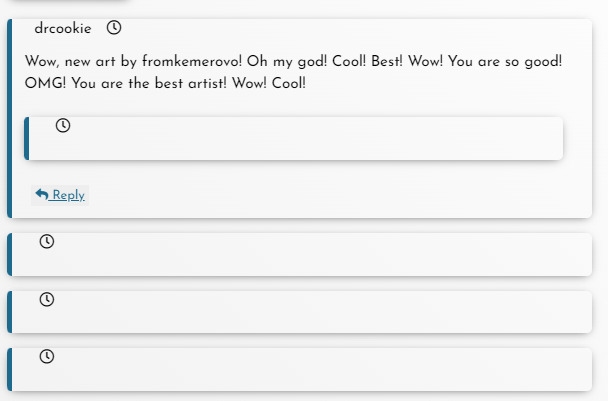Click blue border of first empty comment after Reply

10,254
